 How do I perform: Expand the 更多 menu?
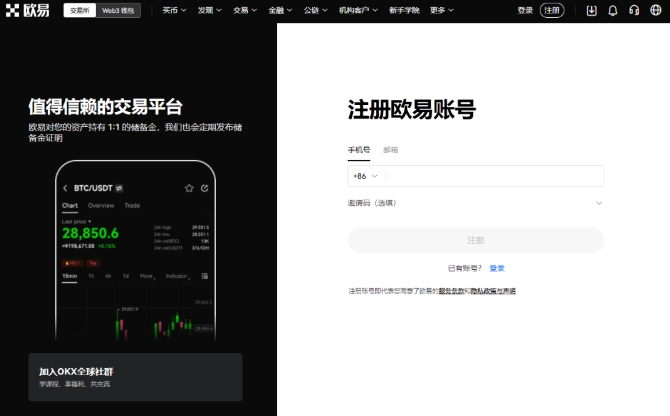point(442,10)
